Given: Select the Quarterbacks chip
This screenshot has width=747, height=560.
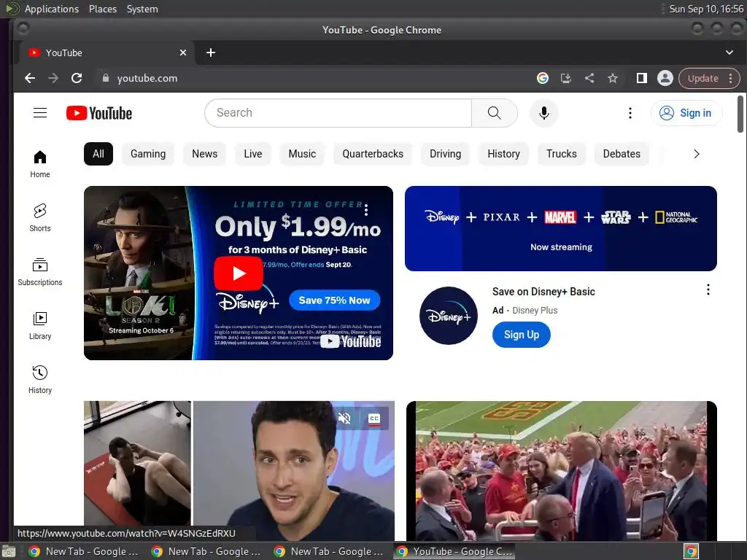Looking at the screenshot, I should (373, 154).
